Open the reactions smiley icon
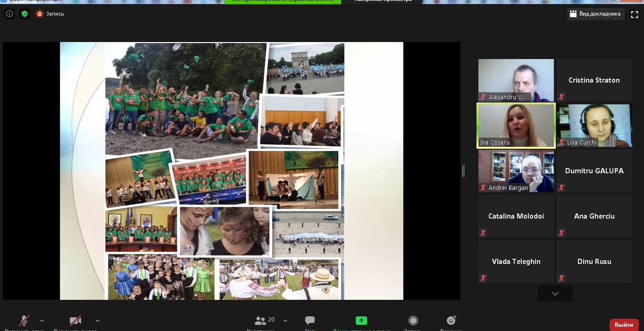This screenshot has width=644, height=331. click(x=452, y=321)
